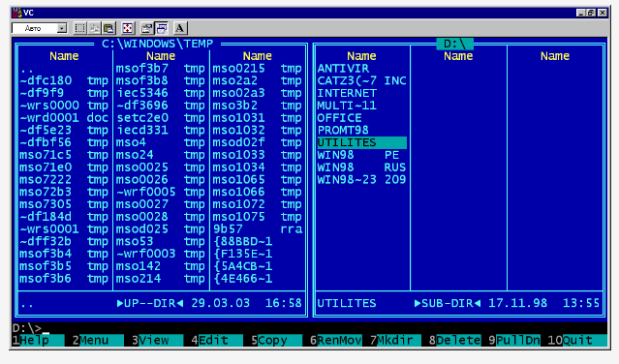Select file ~dfc180 tmp
Viewport: 619px width, 364px height.
click(64, 80)
